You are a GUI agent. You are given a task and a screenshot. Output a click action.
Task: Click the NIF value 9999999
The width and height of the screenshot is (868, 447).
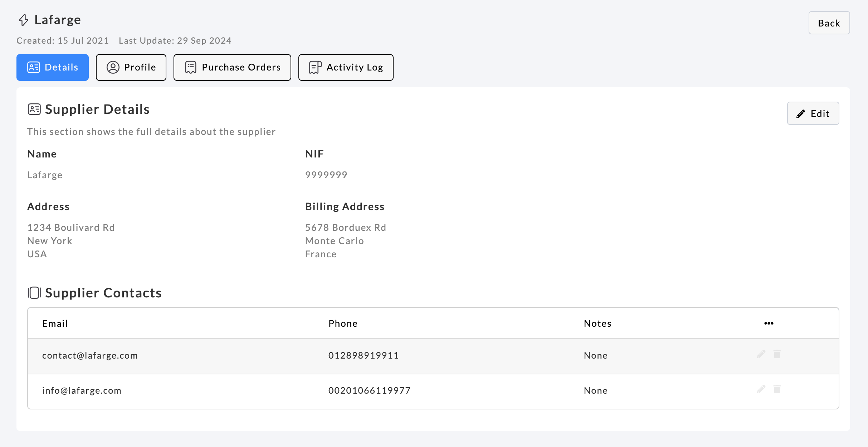[326, 175]
